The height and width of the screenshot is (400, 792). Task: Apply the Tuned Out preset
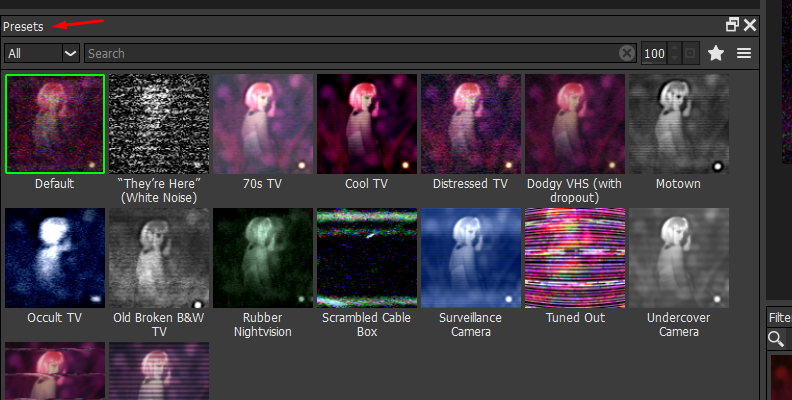(575, 258)
